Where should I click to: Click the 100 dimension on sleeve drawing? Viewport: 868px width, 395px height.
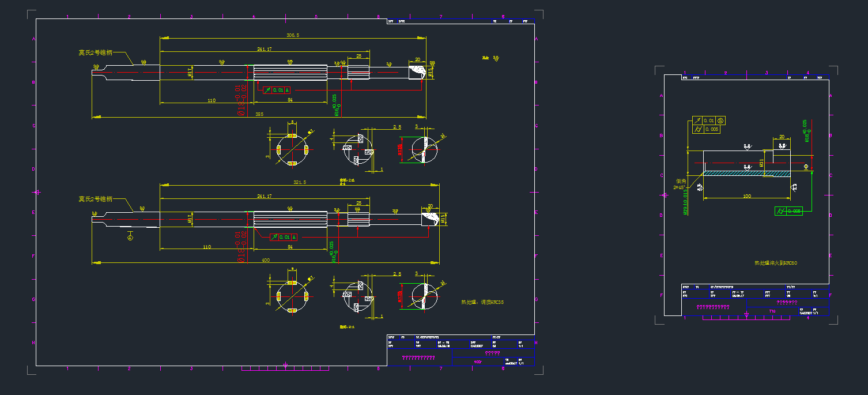[747, 197]
